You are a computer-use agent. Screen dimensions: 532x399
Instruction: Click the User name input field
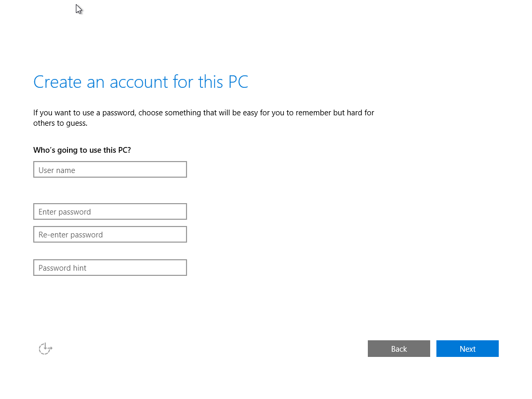click(110, 170)
